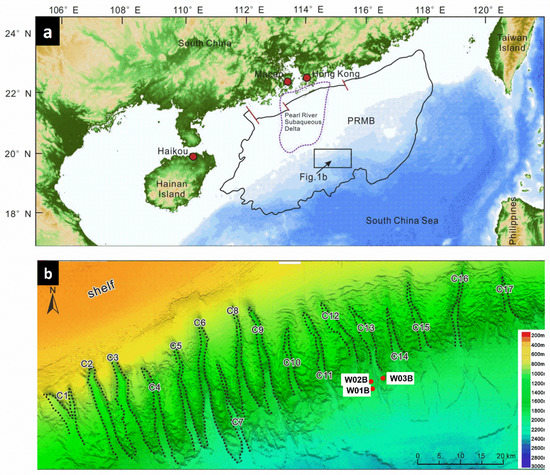Viewport: 550px width, 475px height.
Task: Click the north arrow compass in panel b
Action: (53, 300)
